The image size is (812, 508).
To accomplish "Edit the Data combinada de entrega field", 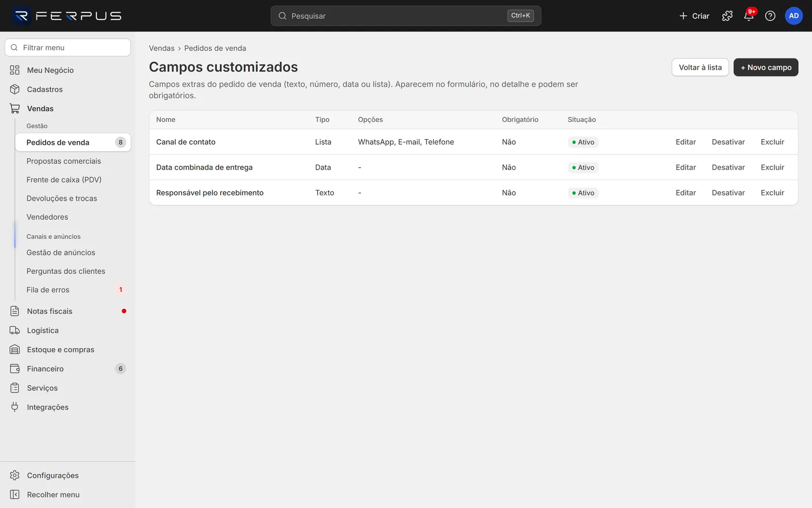I will [686, 167].
